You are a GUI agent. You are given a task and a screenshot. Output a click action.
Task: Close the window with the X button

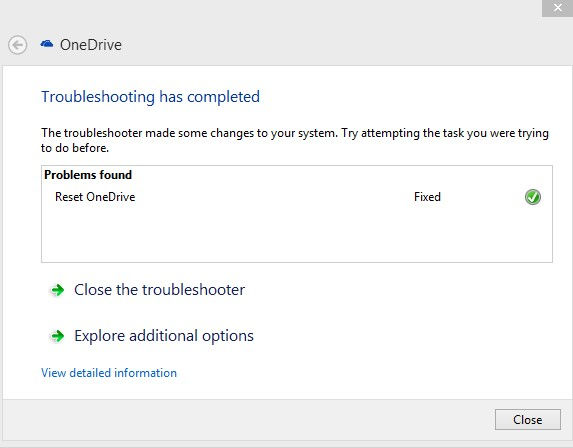pos(557,8)
